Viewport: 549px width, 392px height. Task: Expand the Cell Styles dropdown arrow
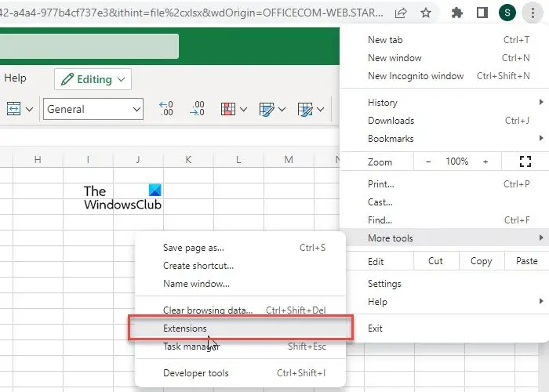(x=320, y=110)
